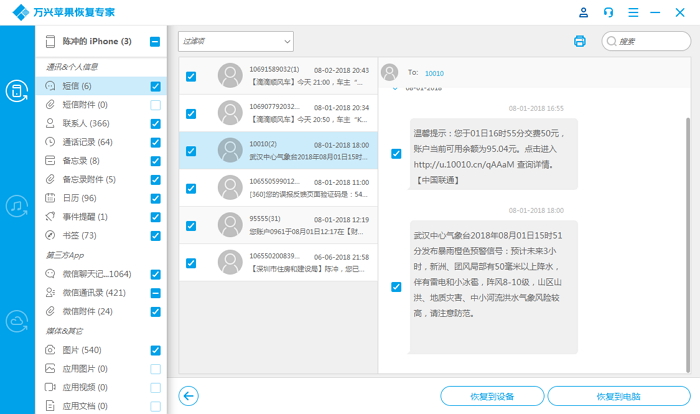Select recover from iOS device sidebar icon
This screenshot has height=414, width=700.
click(17, 91)
